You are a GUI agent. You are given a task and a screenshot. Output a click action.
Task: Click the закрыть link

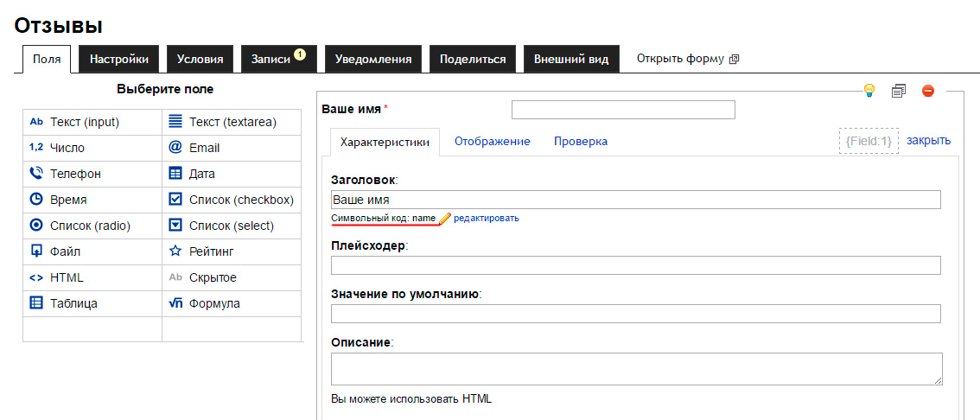(928, 140)
